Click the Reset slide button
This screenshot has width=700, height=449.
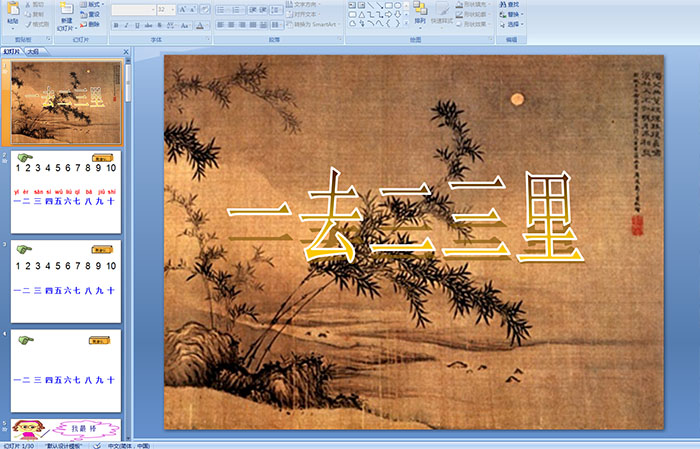90,14
